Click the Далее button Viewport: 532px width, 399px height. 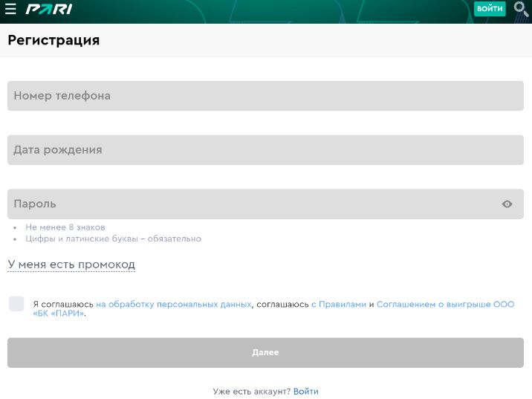point(265,352)
